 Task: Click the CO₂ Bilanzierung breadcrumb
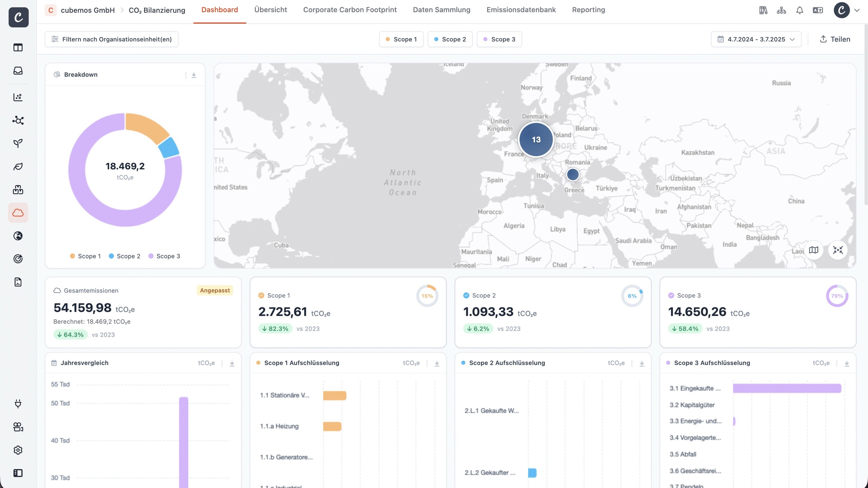click(157, 10)
